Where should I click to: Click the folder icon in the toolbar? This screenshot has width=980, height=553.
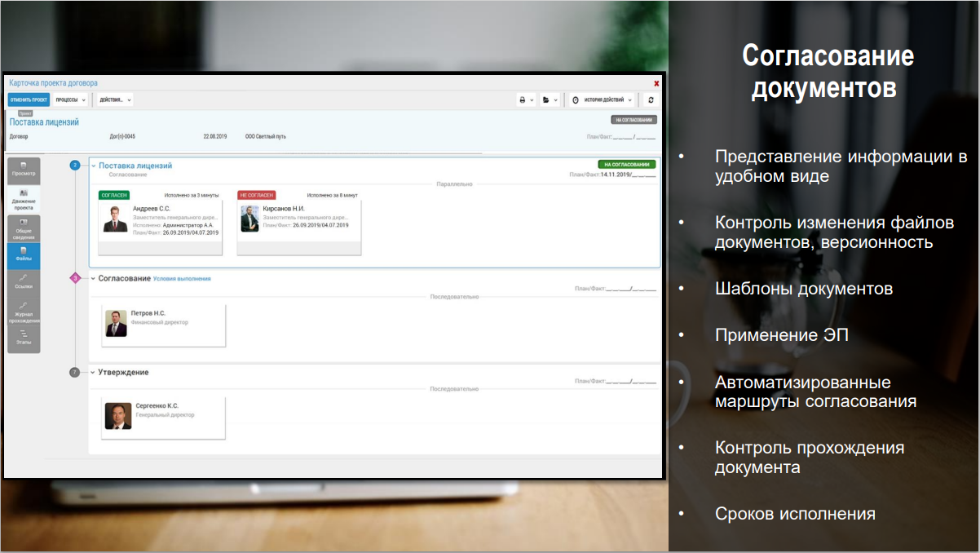tap(550, 100)
